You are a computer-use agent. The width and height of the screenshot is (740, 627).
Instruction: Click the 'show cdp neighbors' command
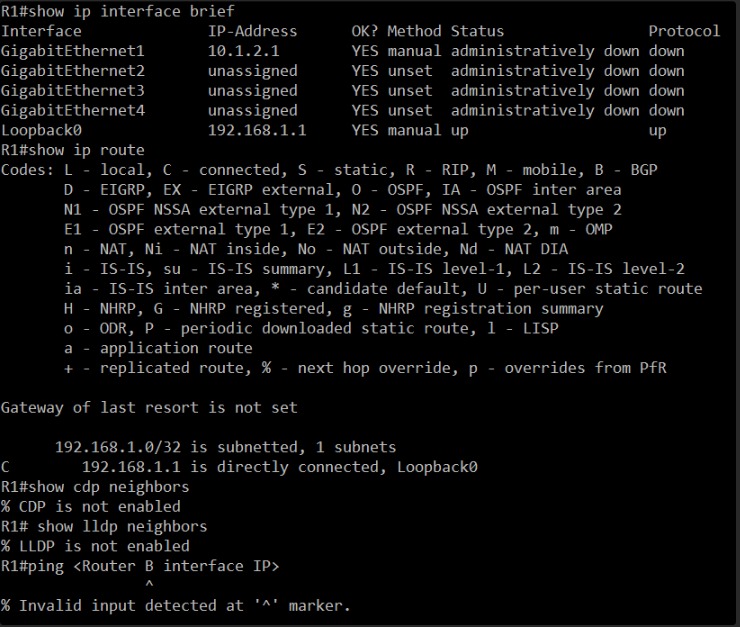tap(95, 486)
